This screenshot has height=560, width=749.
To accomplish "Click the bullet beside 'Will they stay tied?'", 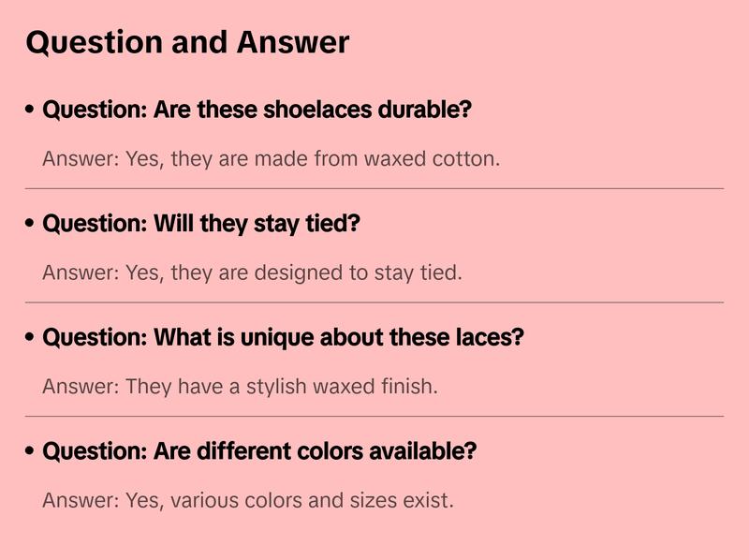I will point(31,224).
